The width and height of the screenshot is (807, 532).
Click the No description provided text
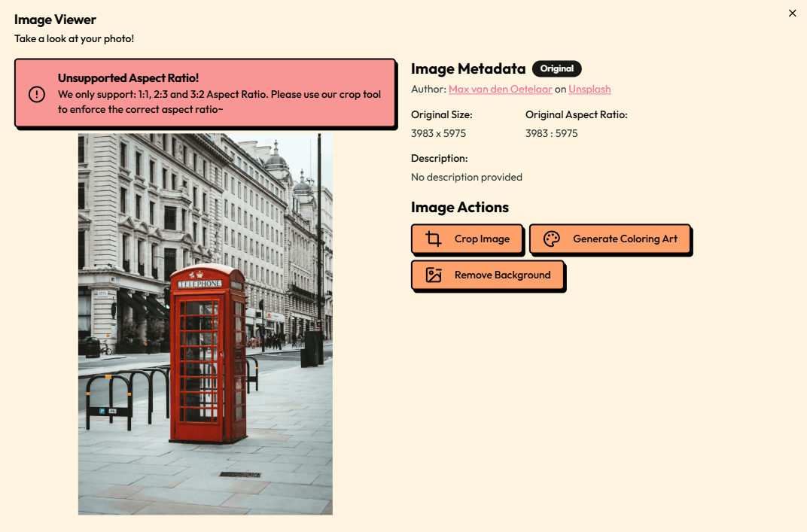[466, 177]
